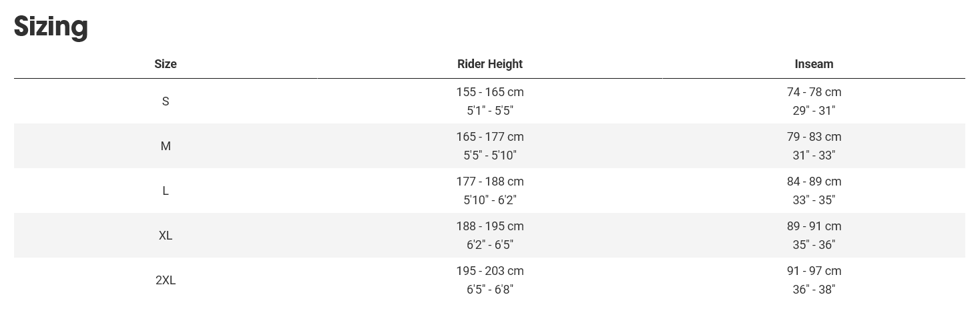Click the 177 - 188 cm height value
The height and width of the screenshot is (317, 980).
pos(489,182)
